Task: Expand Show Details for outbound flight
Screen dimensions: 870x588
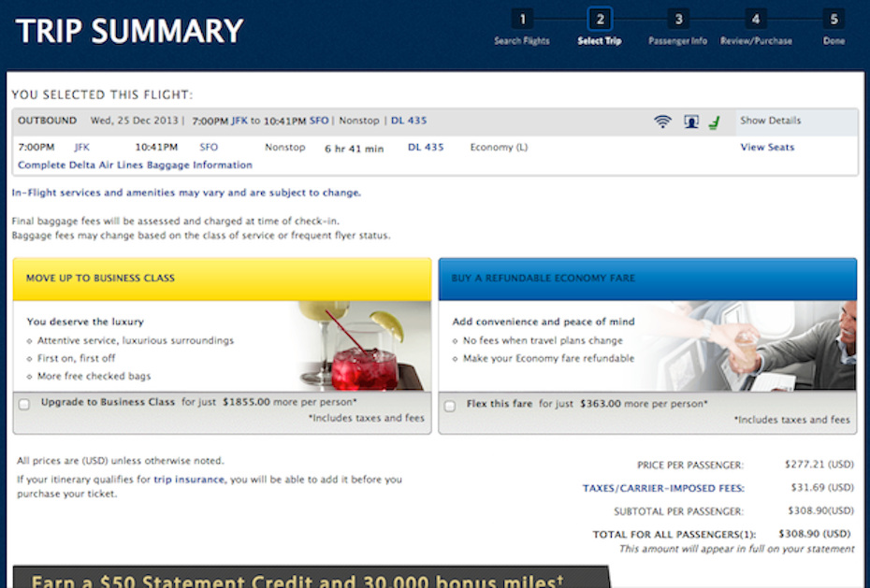Action: pyautogui.click(x=770, y=121)
